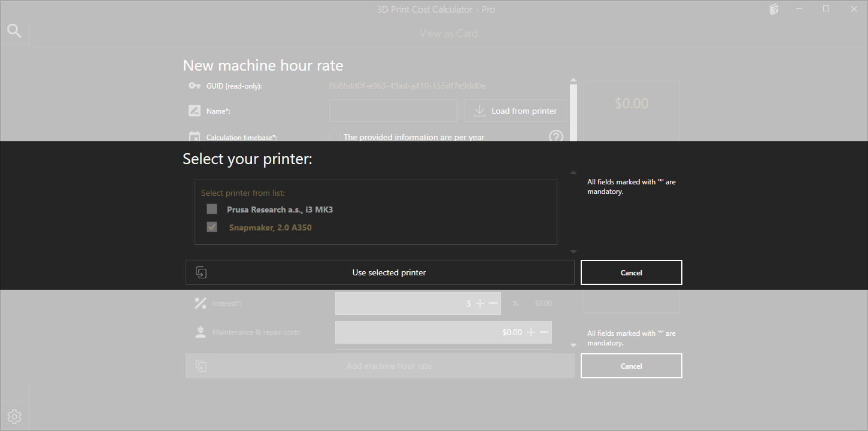Increase Interest with the plus button
The width and height of the screenshot is (868, 431).
pos(480,303)
